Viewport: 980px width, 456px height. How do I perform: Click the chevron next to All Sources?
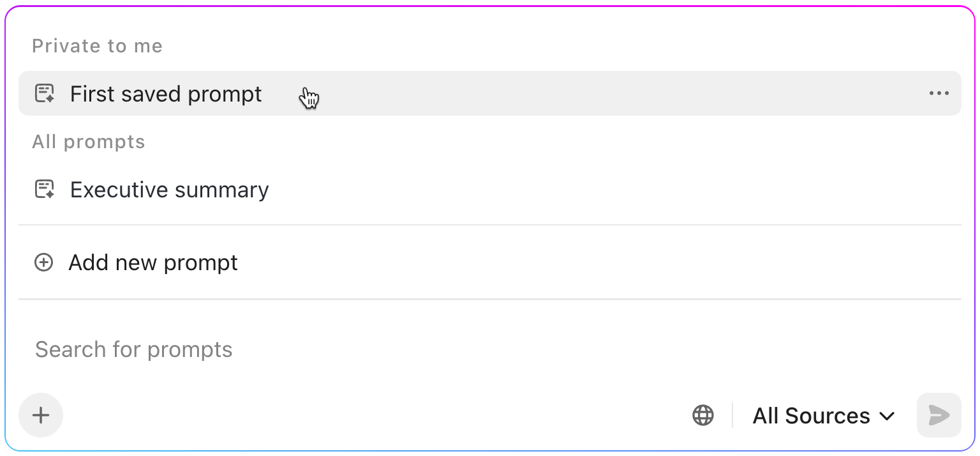(887, 416)
